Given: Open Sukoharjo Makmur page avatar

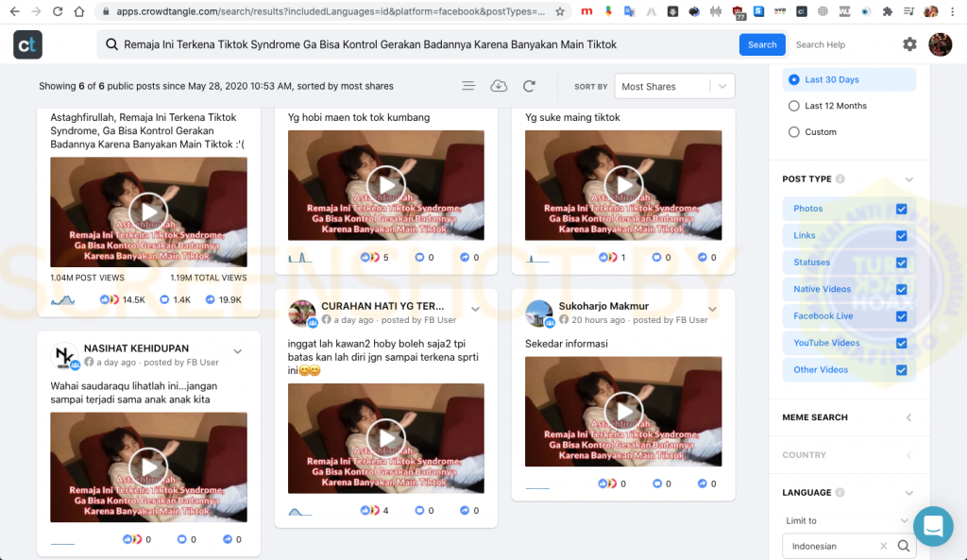Looking at the screenshot, I should pyautogui.click(x=539, y=314).
